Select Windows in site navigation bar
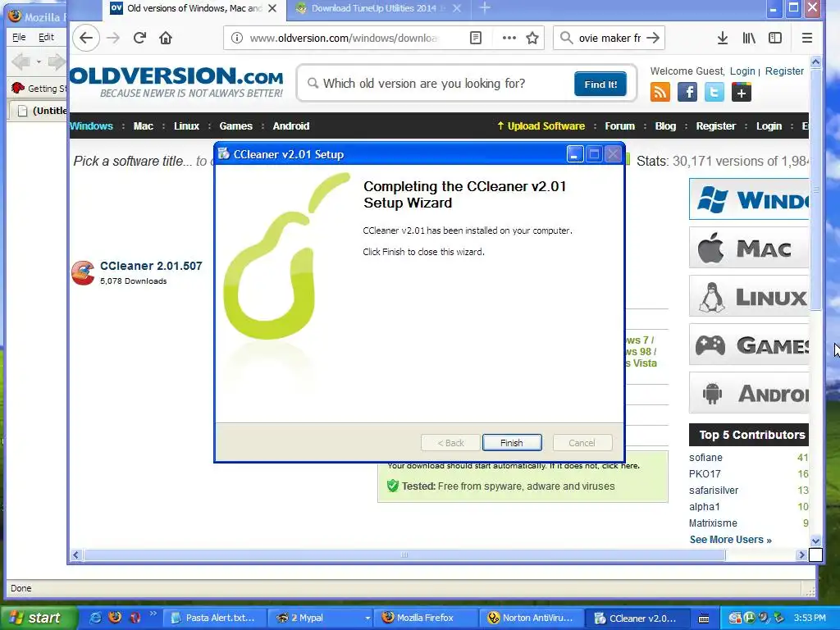840x630 pixels. pyautogui.click(x=92, y=126)
